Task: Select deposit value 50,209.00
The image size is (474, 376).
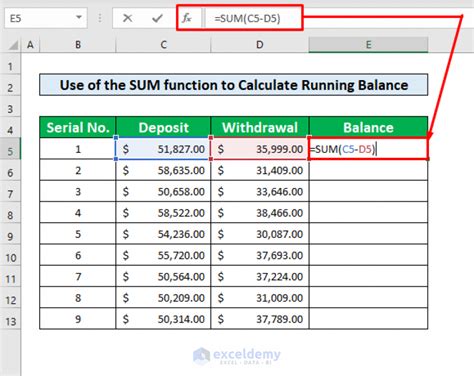Action: [163, 298]
